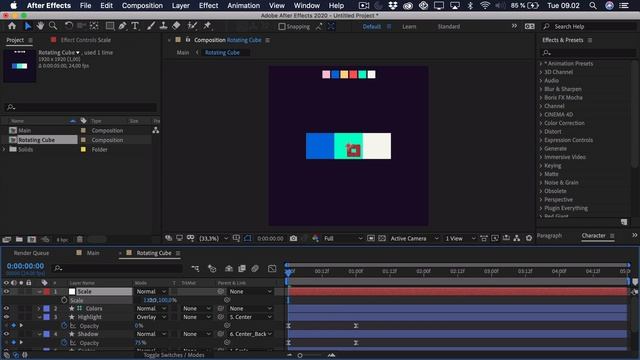Switch to the Learn workspace

tap(409, 27)
